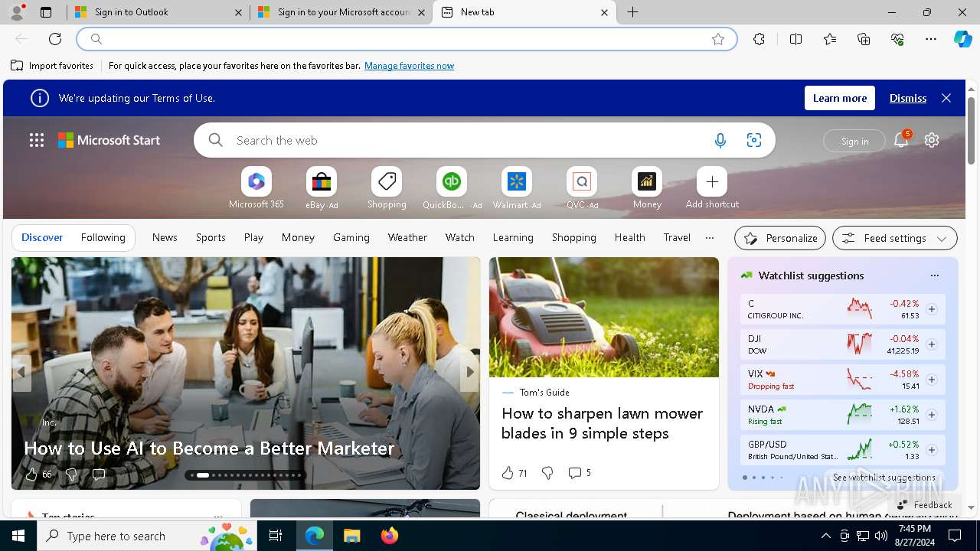The height and width of the screenshot is (551, 980).
Task: Open the Microsoft 365 shortcut
Action: 256,188
